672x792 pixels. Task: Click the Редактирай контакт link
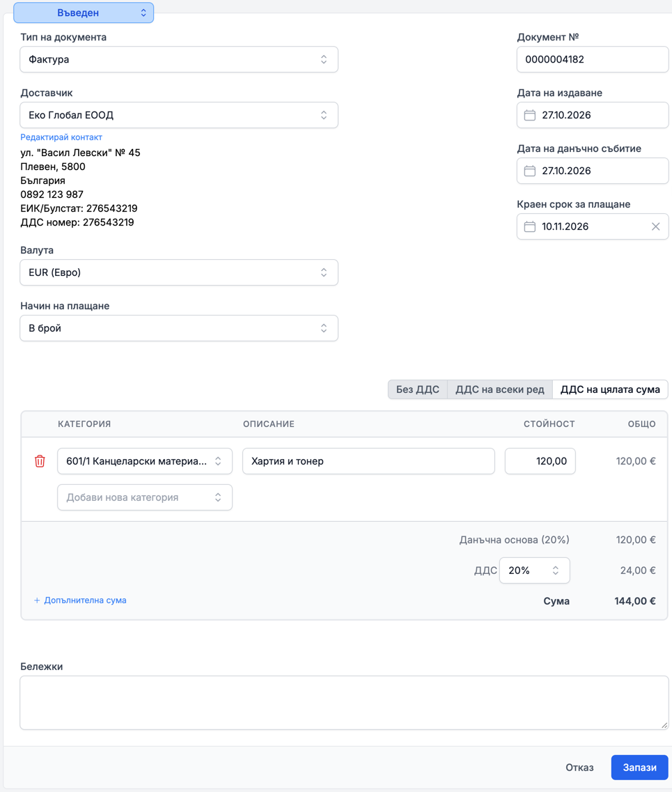point(61,137)
